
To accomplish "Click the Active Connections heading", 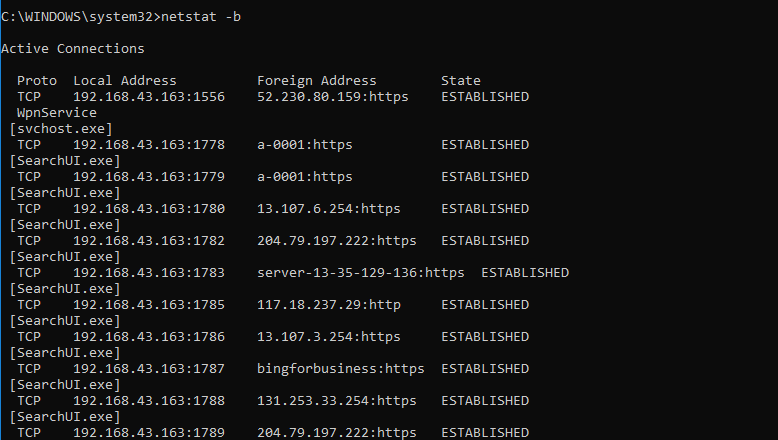I will 73,49.
